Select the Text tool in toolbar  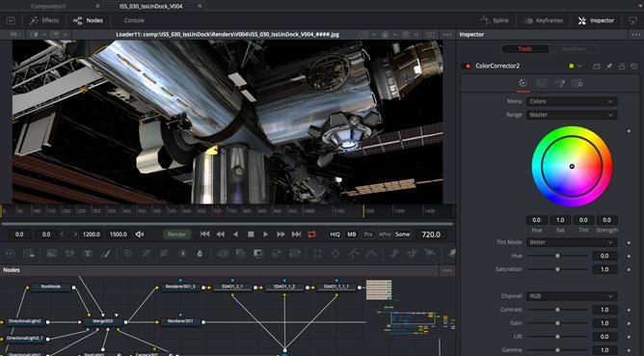(88, 254)
